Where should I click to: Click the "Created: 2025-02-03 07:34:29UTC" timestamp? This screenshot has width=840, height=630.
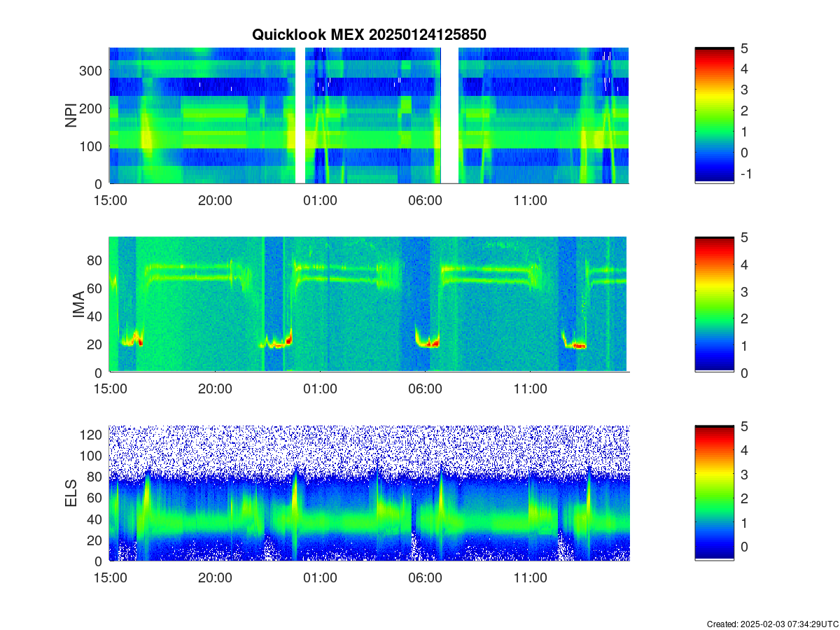pyautogui.click(x=773, y=624)
